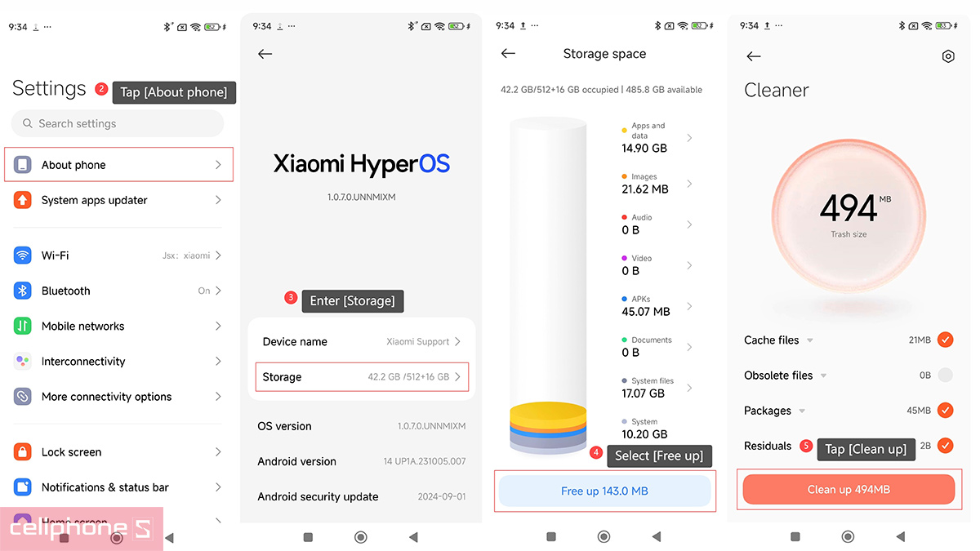Tap home nav button on Storage space screen
Screen dimensions: 980x551
(x=604, y=537)
